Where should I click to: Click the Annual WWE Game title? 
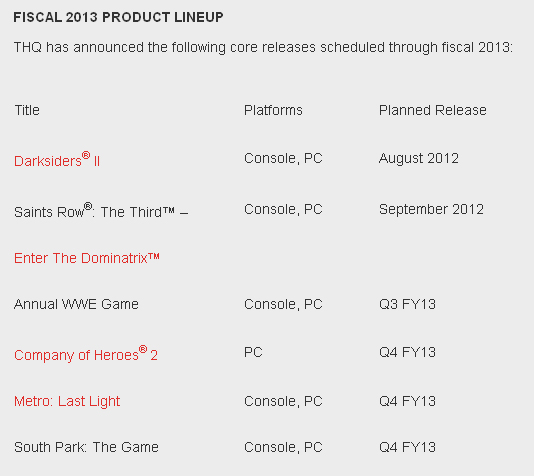[x=76, y=304]
